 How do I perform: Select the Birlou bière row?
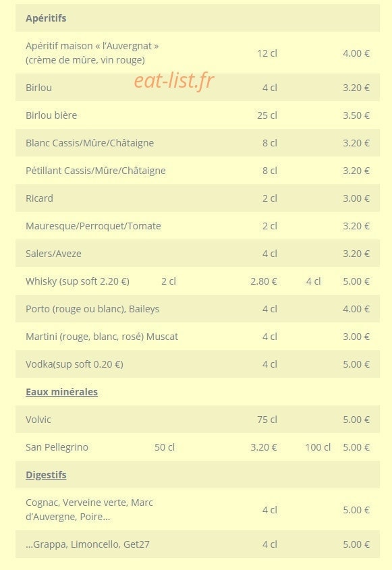(x=198, y=115)
